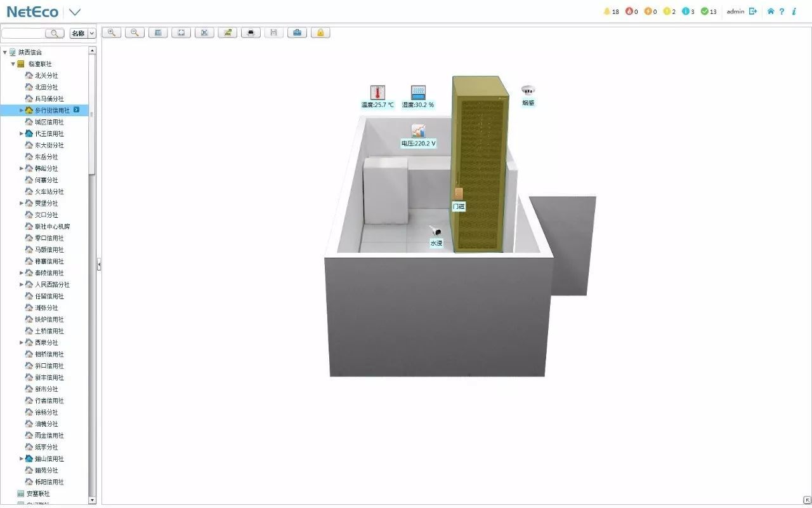The image size is (812, 508).
Task: Open the home icon in top bar
Action: point(770,11)
